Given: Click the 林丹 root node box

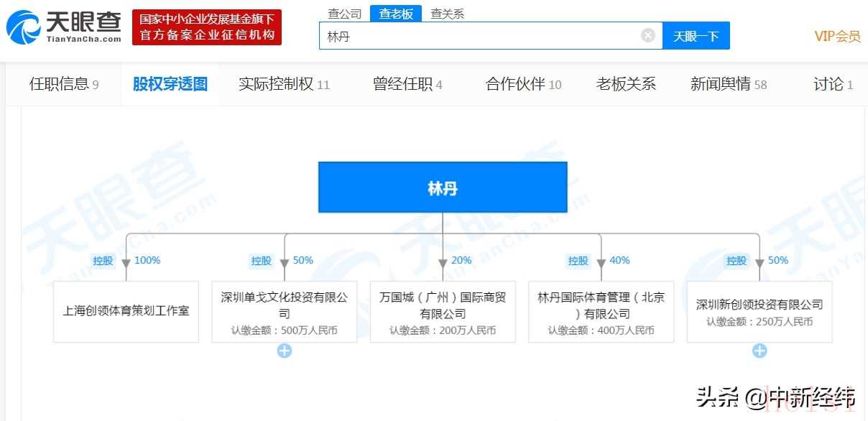Looking at the screenshot, I should pyautogui.click(x=443, y=188).
